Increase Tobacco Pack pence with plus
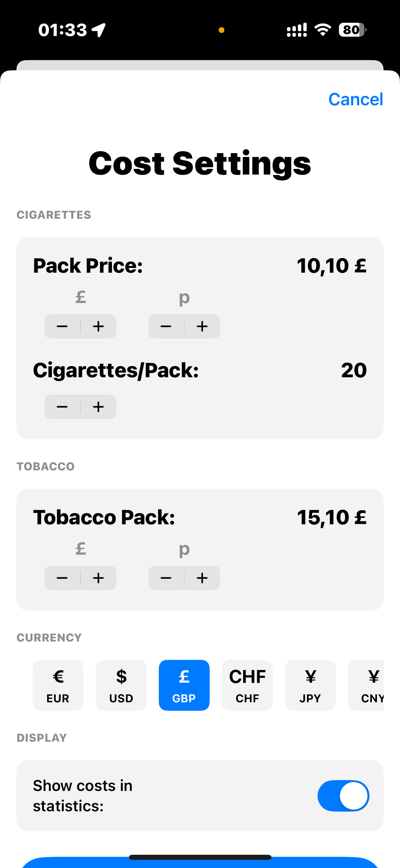The image size is (400, 868). click(x=202, y=578)
